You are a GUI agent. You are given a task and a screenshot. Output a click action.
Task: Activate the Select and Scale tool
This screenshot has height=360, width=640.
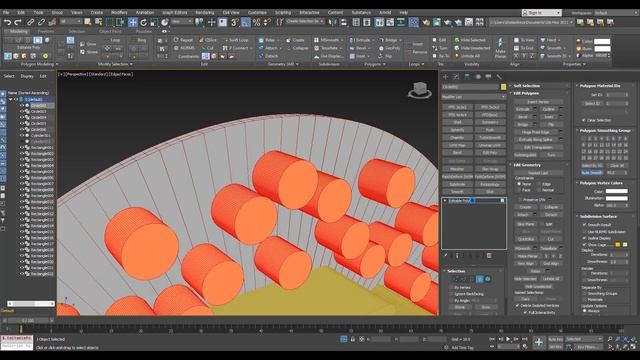click(x=154, y=22)
